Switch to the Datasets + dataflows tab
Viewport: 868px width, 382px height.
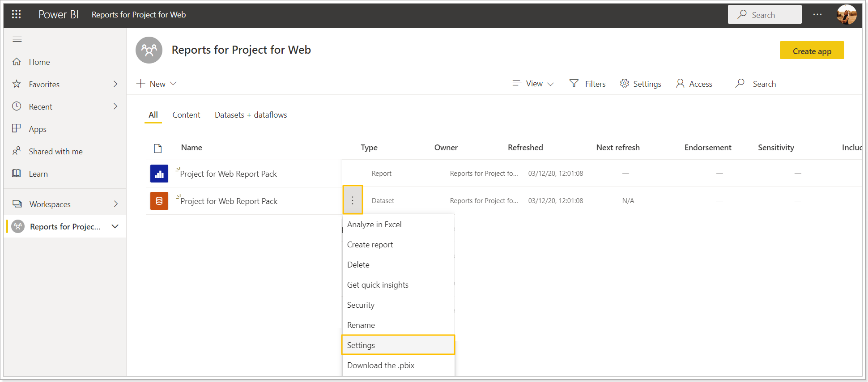(251, 115)
